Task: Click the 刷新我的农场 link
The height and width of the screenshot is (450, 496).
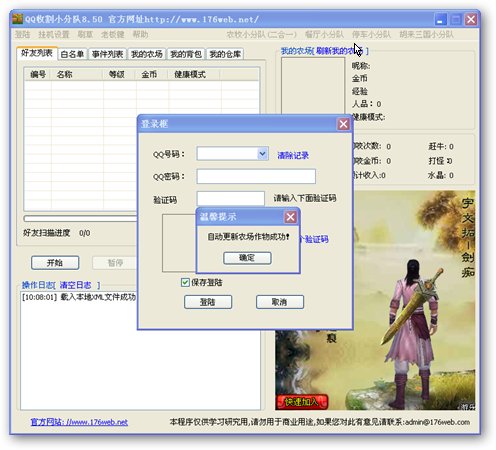Action: point(339,51)
